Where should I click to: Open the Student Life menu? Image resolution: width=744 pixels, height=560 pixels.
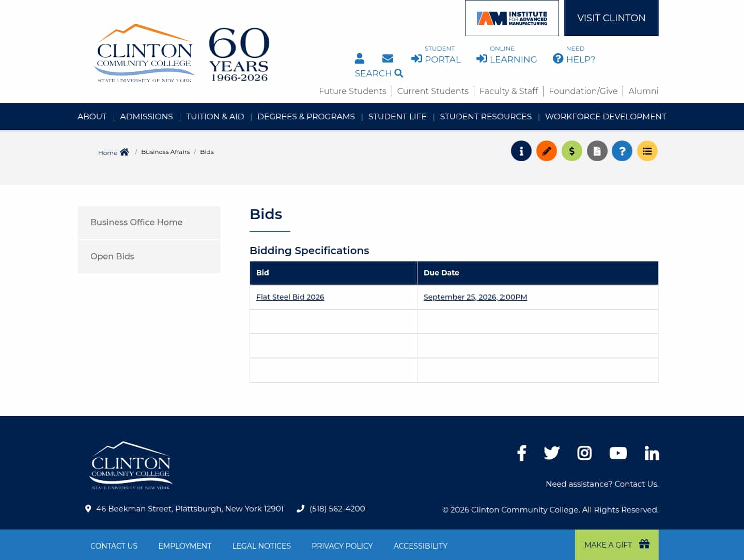(x=397, y=117)
